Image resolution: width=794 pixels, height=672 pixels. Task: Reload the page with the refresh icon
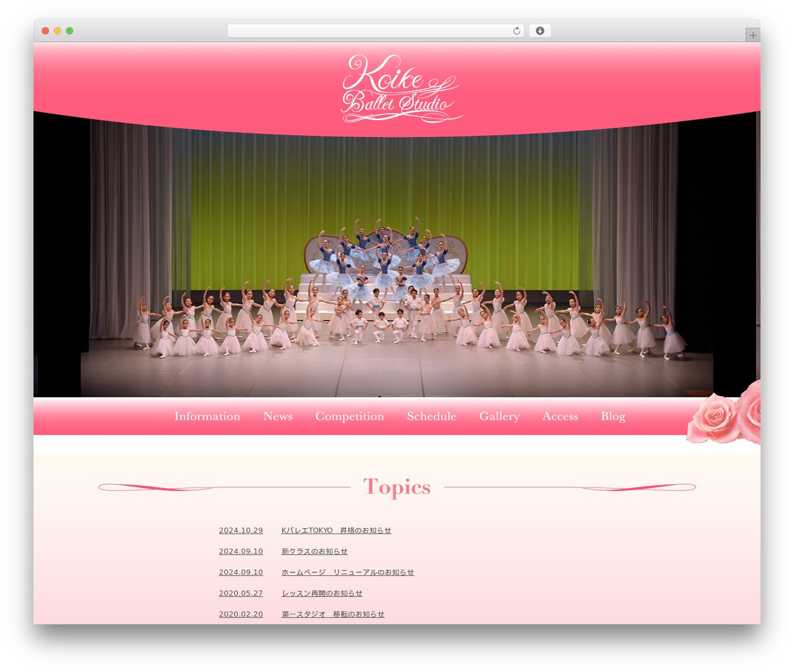tap(516, 31)
